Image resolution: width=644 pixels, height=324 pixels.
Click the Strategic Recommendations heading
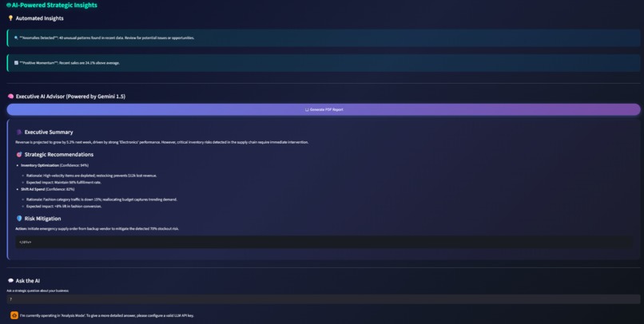[x=59, y=155]
